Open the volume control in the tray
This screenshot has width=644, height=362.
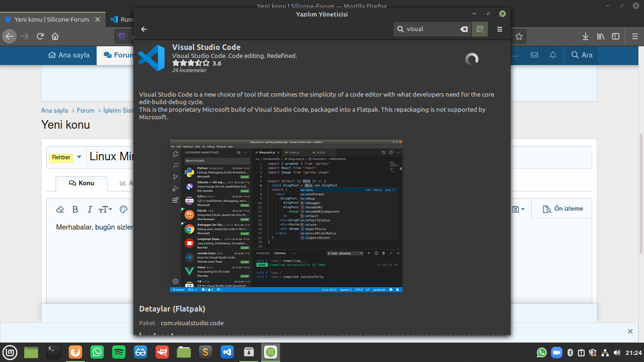(x=617, y=353)
